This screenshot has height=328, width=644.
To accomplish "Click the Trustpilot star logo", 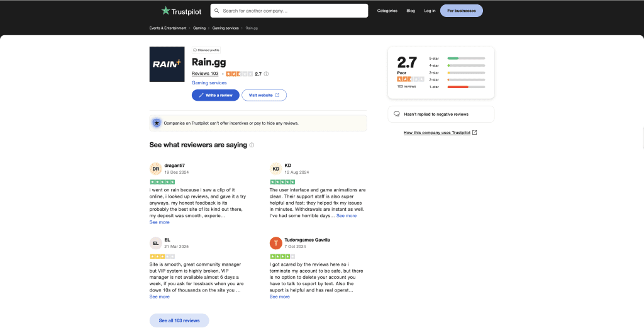I will pyautogui.click(x=165, y=11).
